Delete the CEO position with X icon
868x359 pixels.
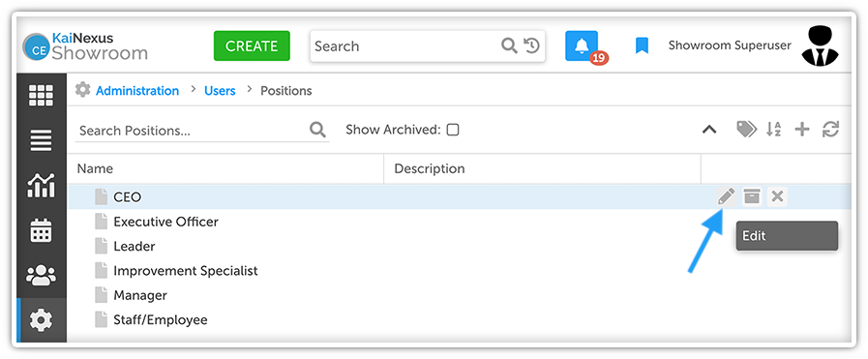(777, 196)
